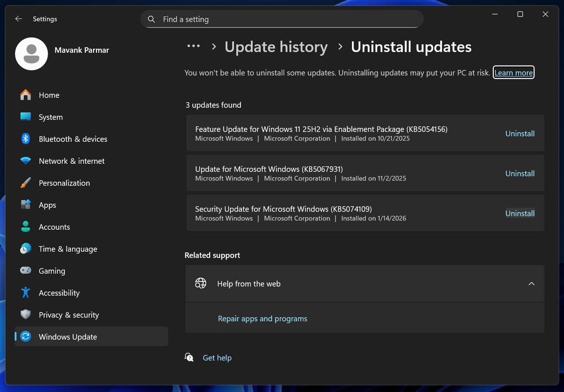Select the Network & internet icon
The height and width of the screenshot is (392, 564).
tap(25, 161)
